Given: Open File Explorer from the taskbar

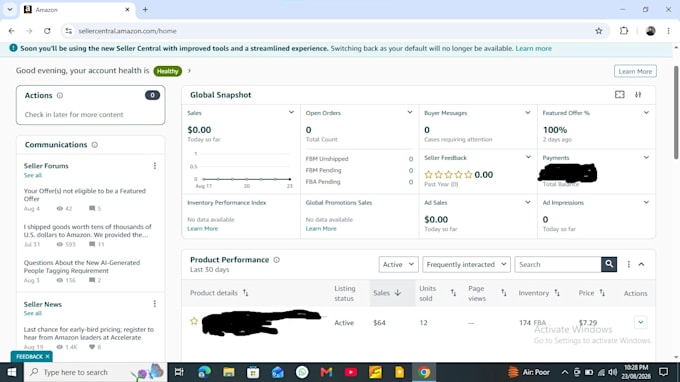Looking at the screenshot, I should click(x=229, y=372).
